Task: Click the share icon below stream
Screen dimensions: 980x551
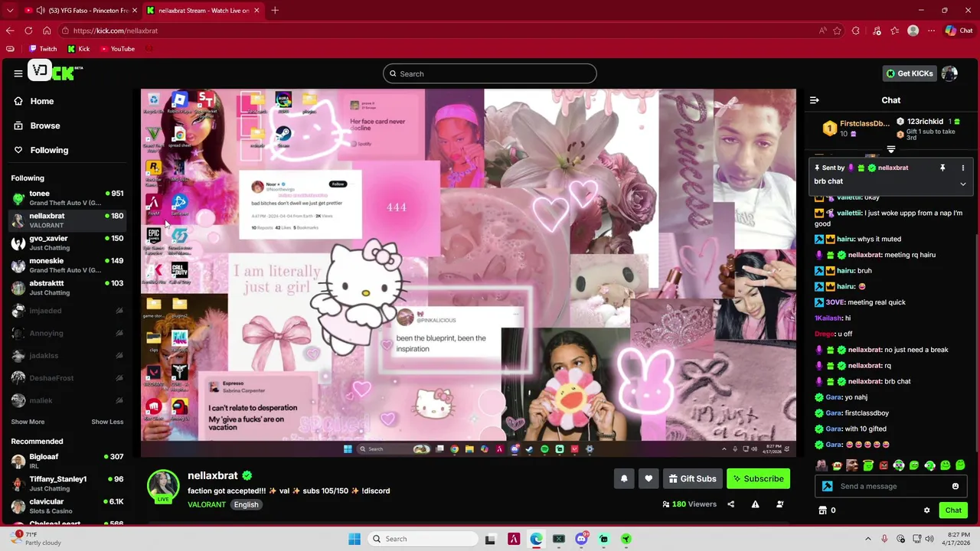Action: tap(730, 504)
